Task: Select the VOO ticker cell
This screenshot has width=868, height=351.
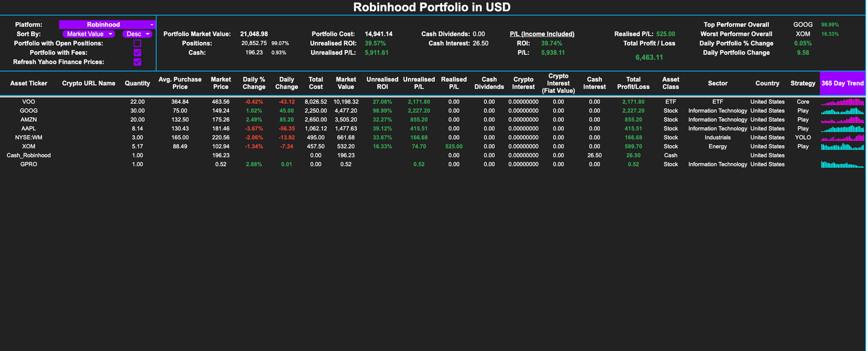Action: click(29, 102)
